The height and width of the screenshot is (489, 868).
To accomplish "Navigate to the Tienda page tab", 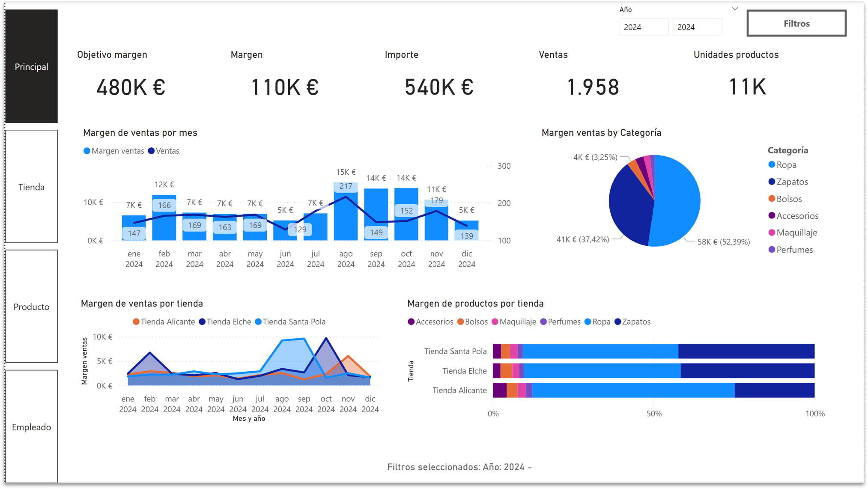I will (x=31, y=187).
